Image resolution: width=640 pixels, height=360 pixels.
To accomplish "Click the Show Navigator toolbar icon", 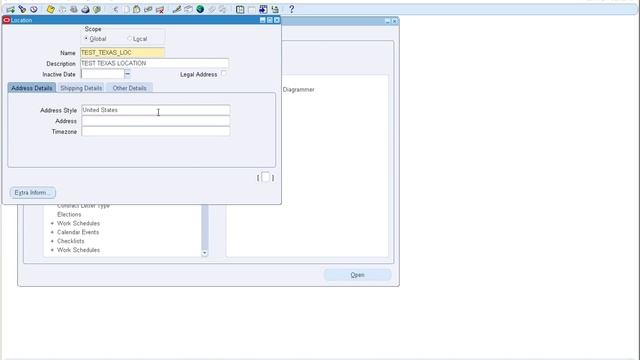I will tap(34, 9).
